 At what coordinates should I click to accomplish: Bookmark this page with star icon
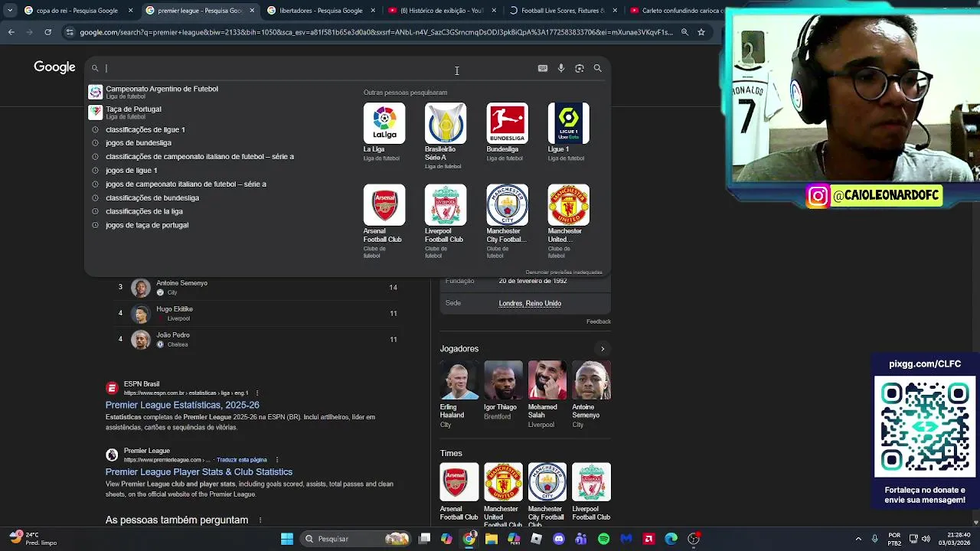coord(701,32)
